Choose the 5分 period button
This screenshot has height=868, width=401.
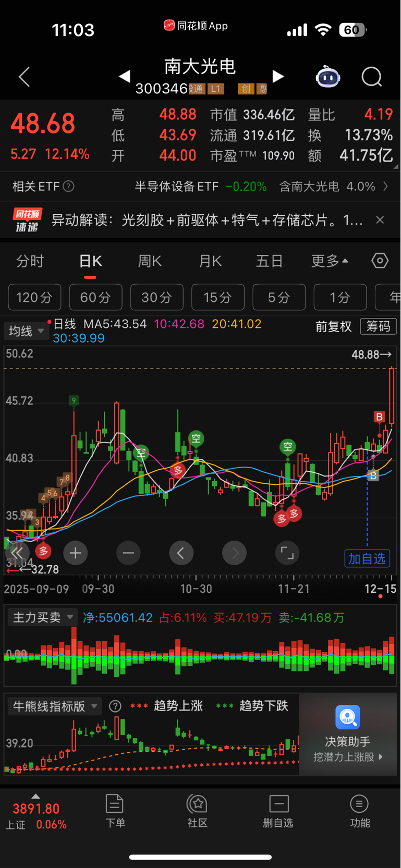[x=279, y=297]
